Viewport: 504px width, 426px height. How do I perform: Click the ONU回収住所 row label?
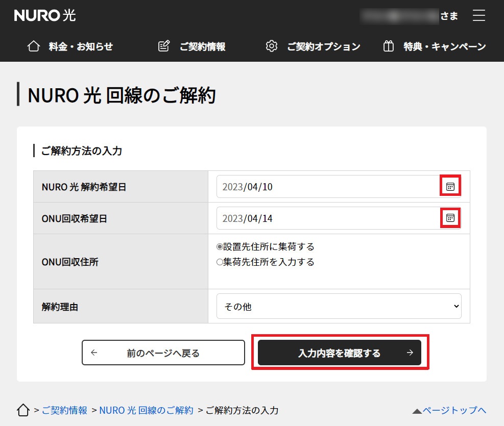pyautogui.click(x=70, y=262)
